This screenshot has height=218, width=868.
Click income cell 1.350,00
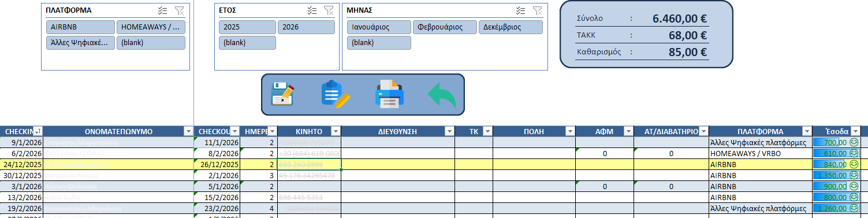click(836, 175)
